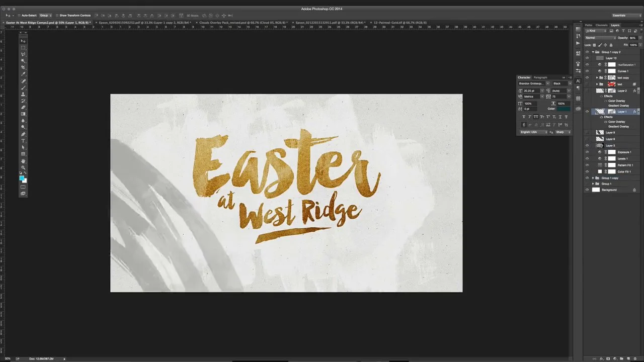Viewport: 644px width, 362px height.
Task: Select the Rectangular Marquee tool
Action: [23, 47]
